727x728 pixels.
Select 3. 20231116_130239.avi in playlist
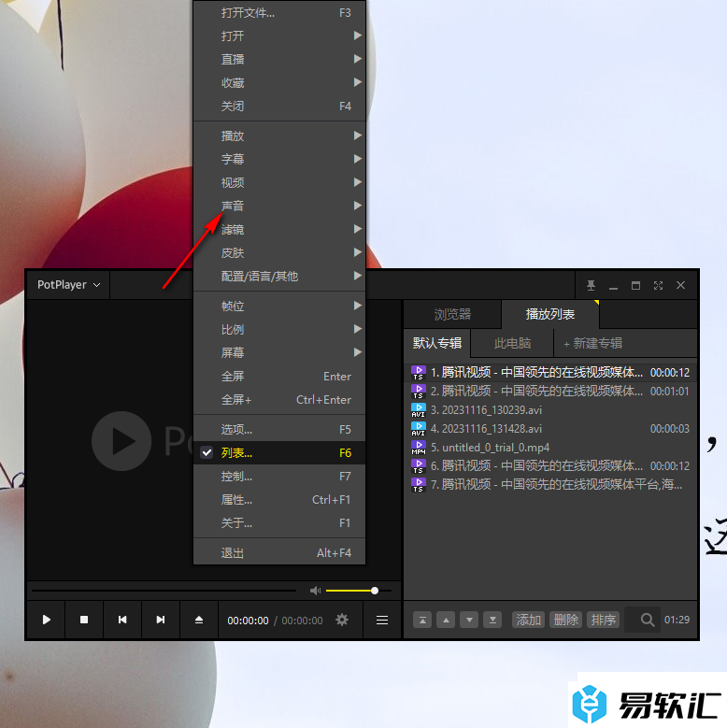(x=550, y=410)
